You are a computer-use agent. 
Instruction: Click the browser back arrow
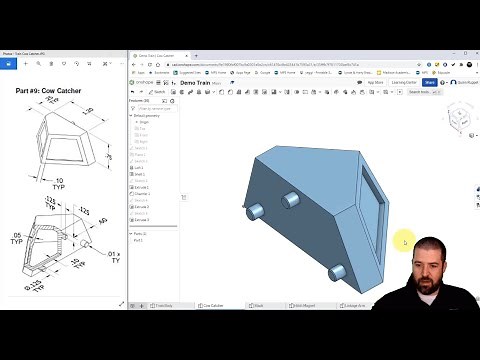[134, 65]
